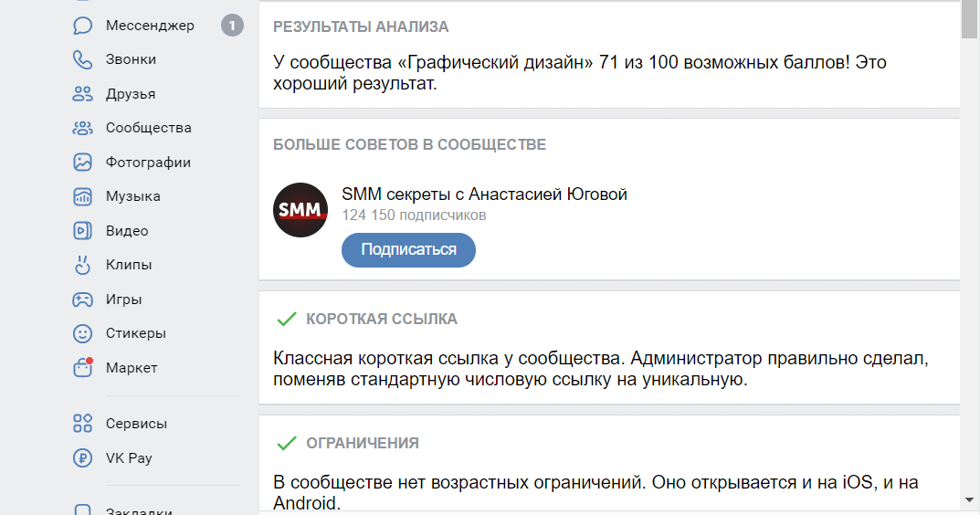
Task: Click the Подписаться button
Action: pos(408,249)
